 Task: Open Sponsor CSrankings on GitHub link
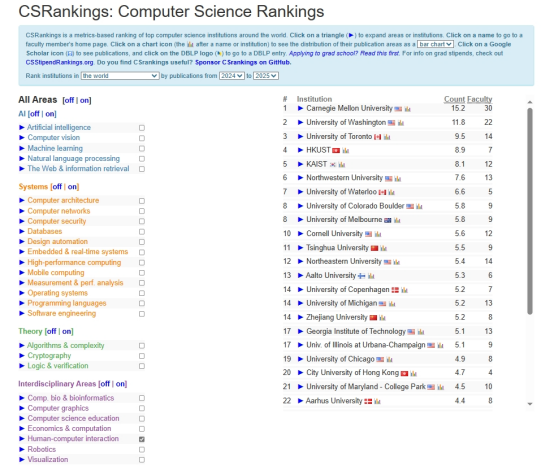243,63
